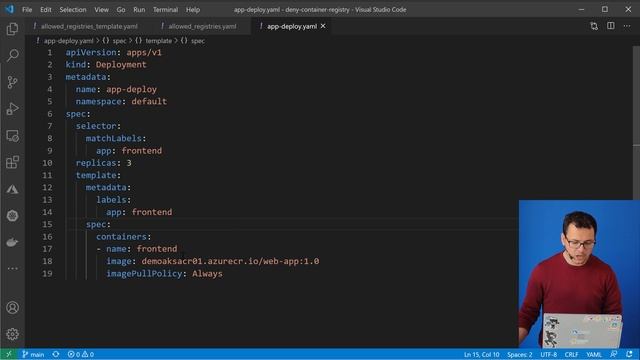Change end of line sequence CRLF
The height and width of the screenshot is (360, 640).
571,354
